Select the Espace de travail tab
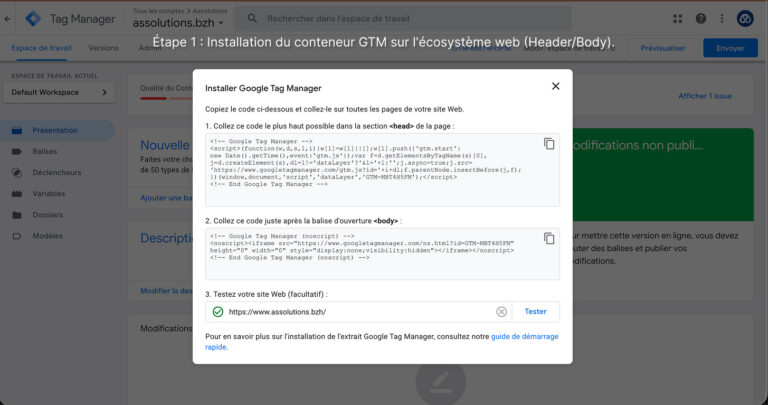This screenshot has height=405, width=768. [x=42, y=48]
